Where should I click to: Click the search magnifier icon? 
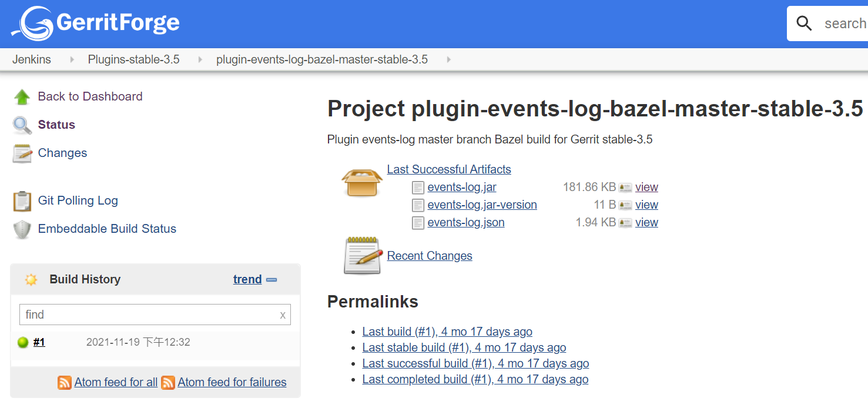pyautogui.click(x=804, y=24)
